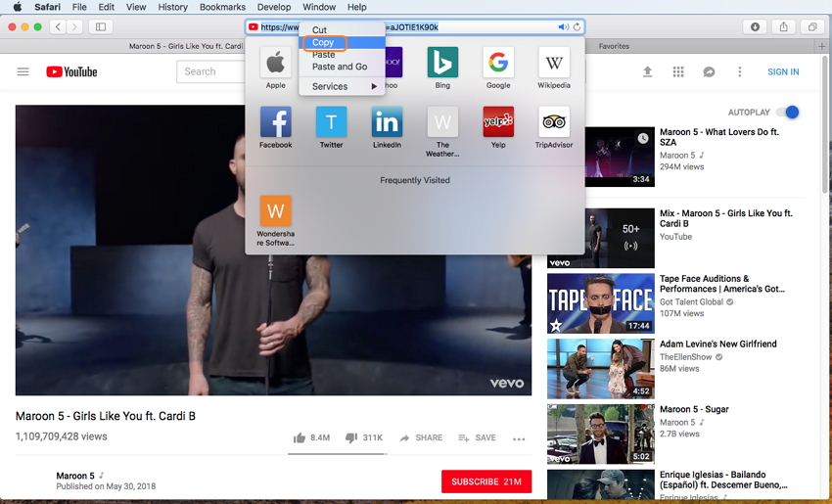Go to YouTube home via logo
The image size is (832, 504).
click(x=71, y=71)
